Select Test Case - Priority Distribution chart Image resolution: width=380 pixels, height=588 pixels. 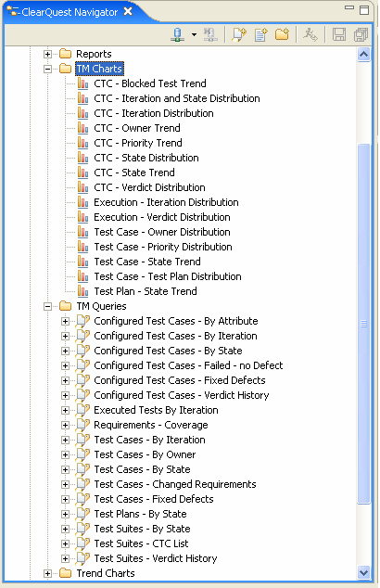coord(163,247)
